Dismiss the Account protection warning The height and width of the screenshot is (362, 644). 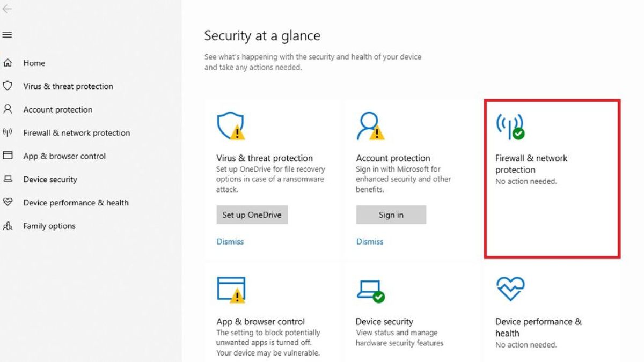[x=370, y=242]
